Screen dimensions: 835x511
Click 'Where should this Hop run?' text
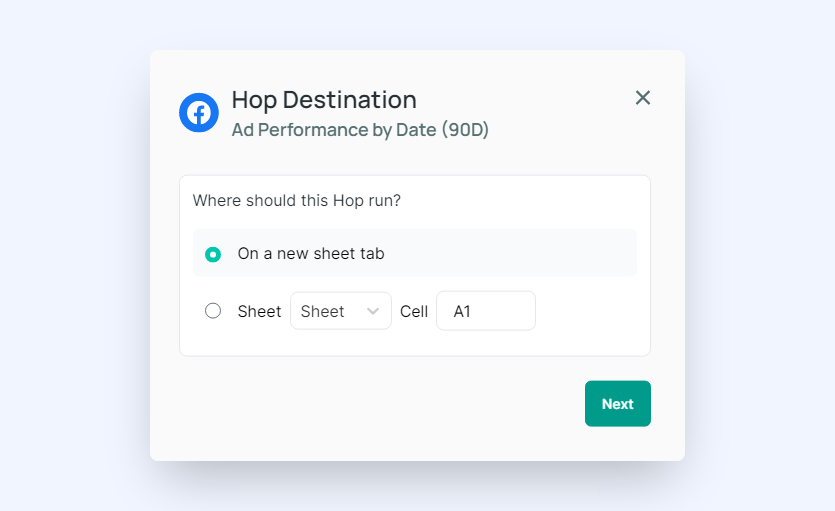297,201
